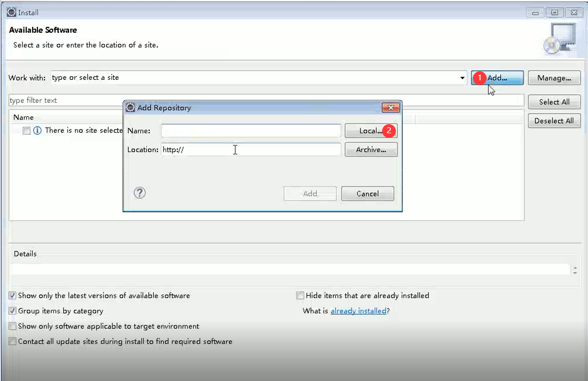Open the Work with site dropdown arrow
The width and height of the screenshot is (588, 381).
point(462,78)
